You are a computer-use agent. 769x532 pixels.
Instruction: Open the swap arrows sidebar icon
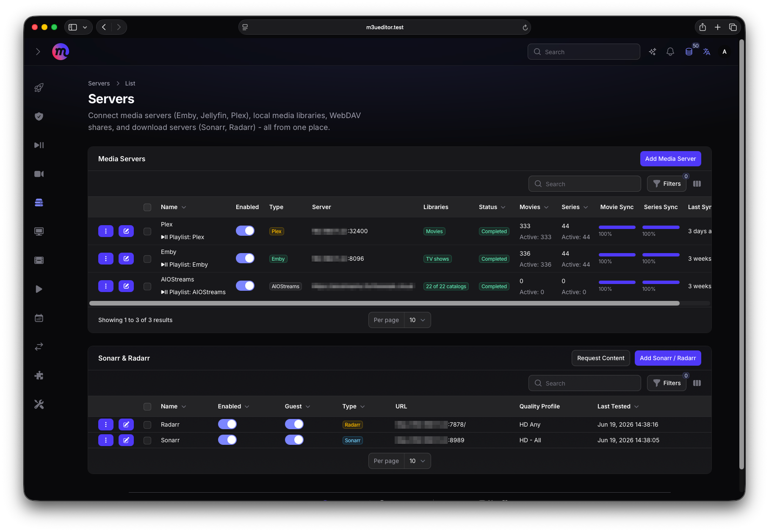tap(39, 347)
